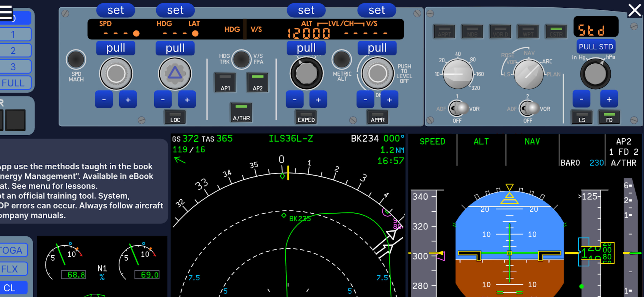Select the FULL view tab
The image size is (644, 297).
pyautogui.click(x=14, y=83)
